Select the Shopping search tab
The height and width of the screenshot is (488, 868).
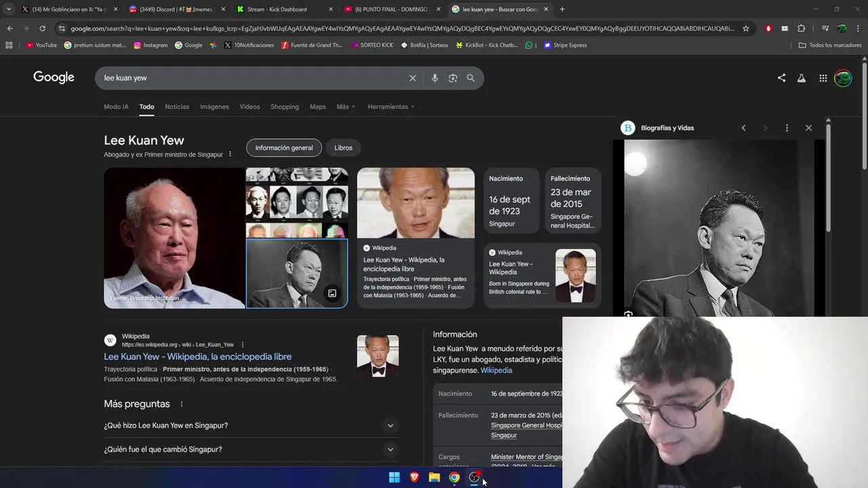coord(285,107)
